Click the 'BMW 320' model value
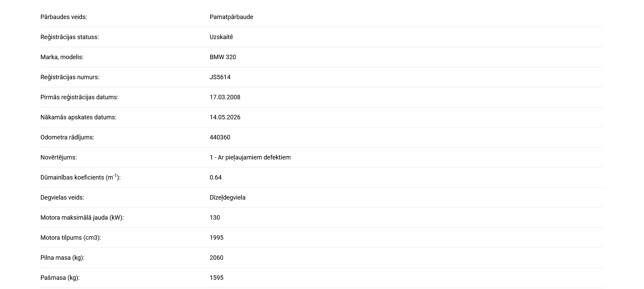Viewport: 644px width, 289px height. pos(223,57)
